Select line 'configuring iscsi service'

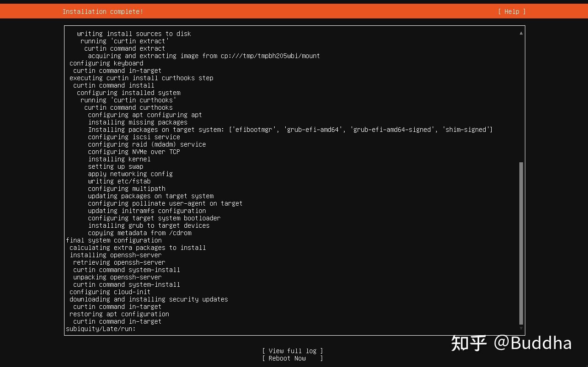[134, 137]
